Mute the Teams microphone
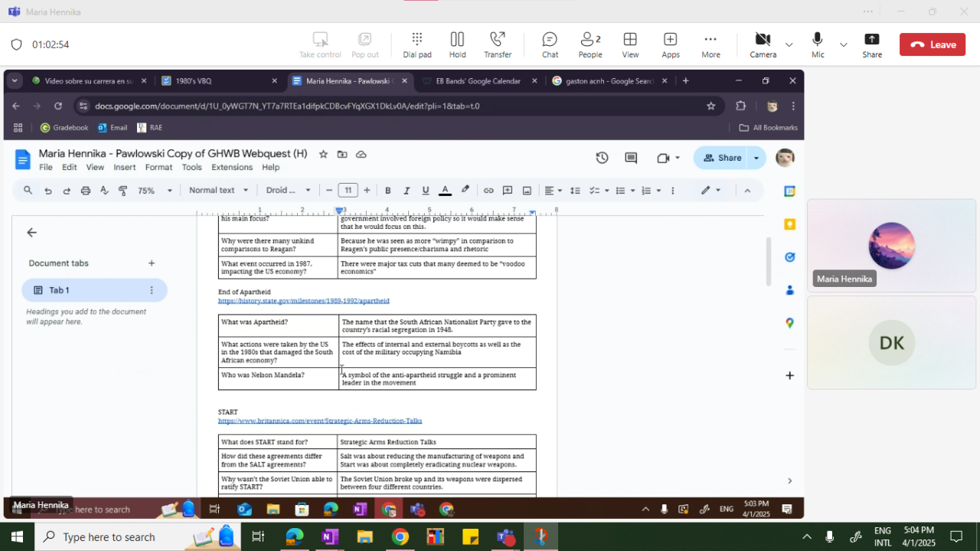 point(818,44)
